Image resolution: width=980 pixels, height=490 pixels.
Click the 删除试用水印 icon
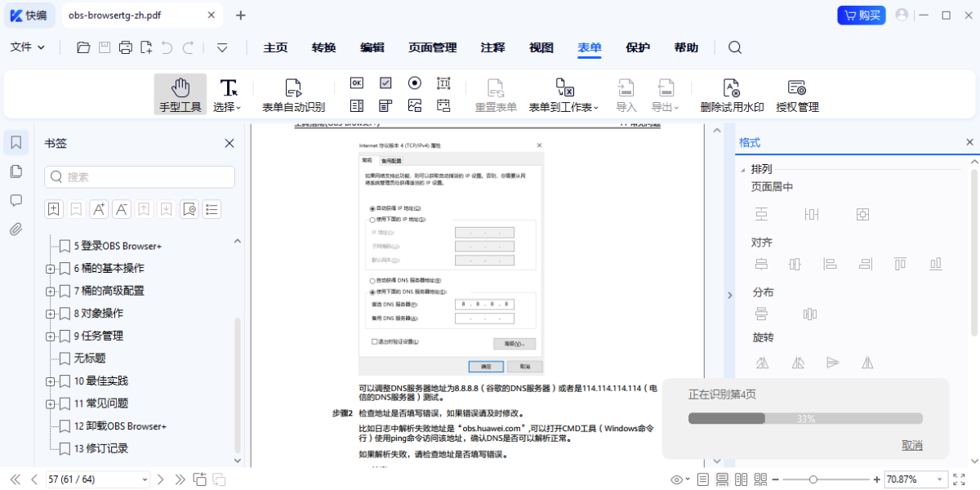[x=731, y=92]
